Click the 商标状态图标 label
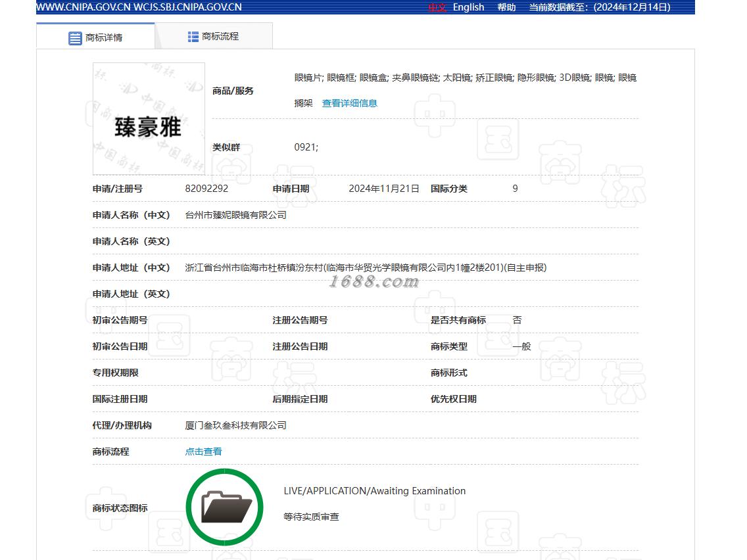Viewport: 747px width, 560px height. coord(120,508)
